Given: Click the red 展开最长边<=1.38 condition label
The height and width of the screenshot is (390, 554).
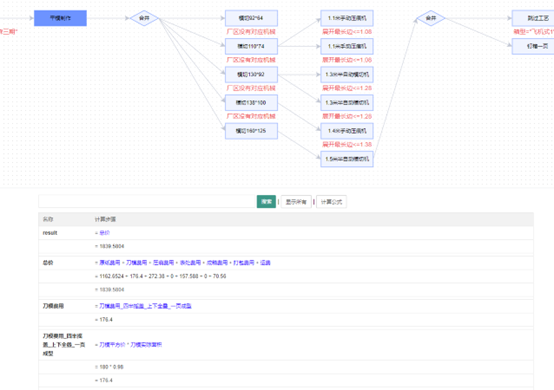Looking at the screenshot, I should (347, 144).
